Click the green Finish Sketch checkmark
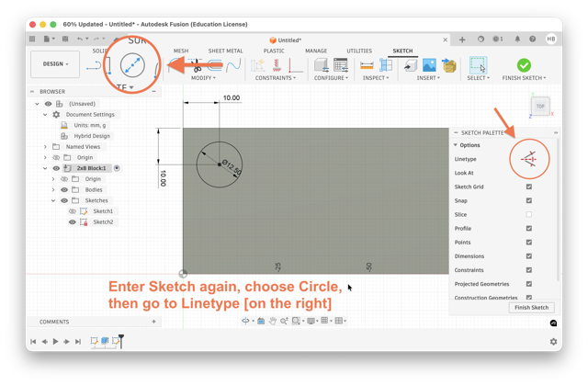Screen dimensions: 588x385 point(524,65)
